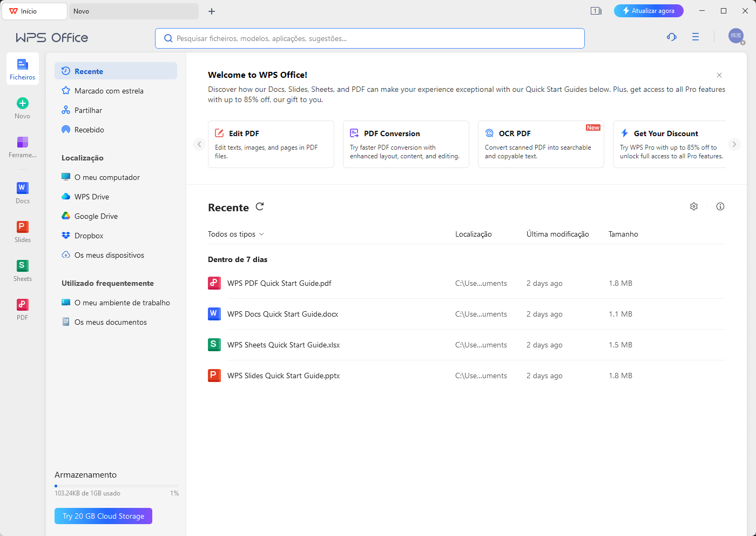
Task: Open the Edit PDF card
Action: [271, 144]
